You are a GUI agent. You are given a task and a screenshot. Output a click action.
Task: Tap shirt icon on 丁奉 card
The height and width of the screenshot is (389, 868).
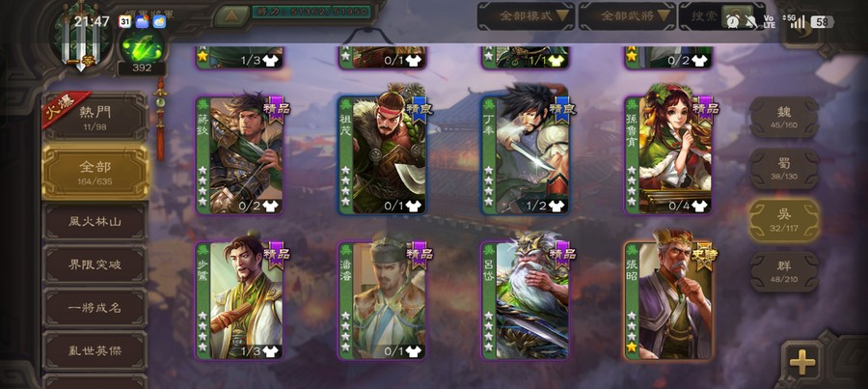(x=556, y=207)
